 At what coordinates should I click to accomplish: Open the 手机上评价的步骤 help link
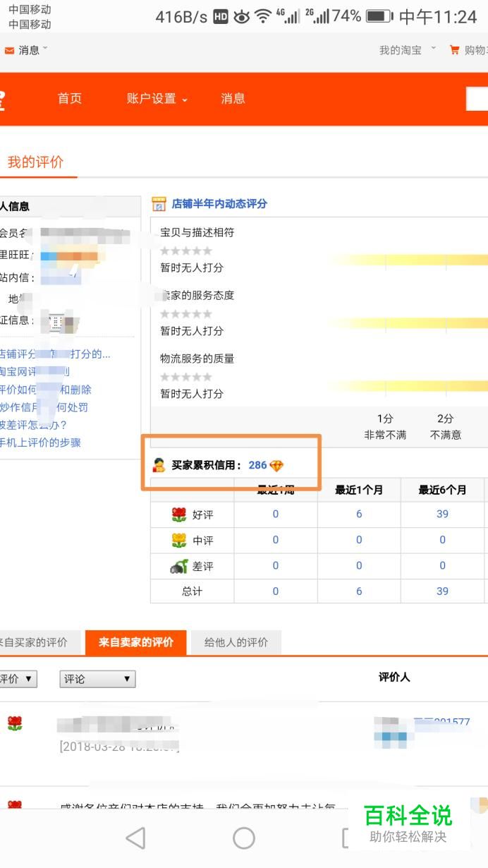40,442
